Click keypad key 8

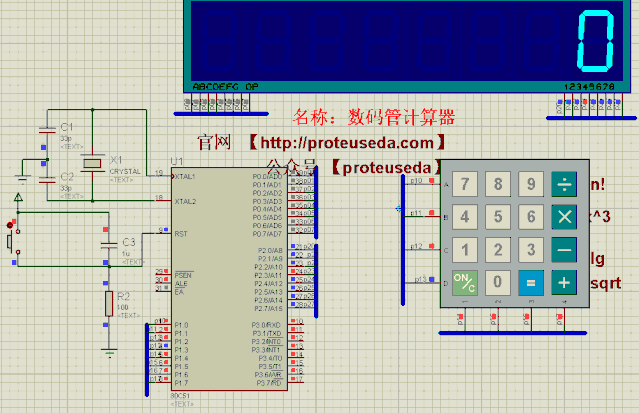498,184
